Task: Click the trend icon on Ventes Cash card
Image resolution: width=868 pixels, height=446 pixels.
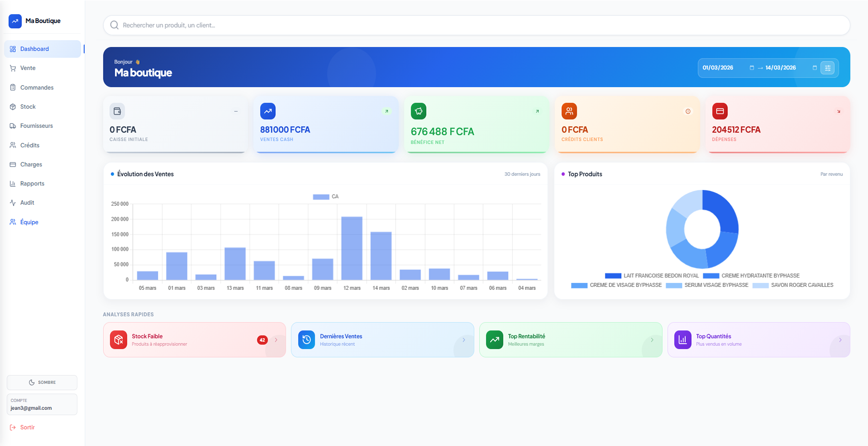Action: (267, 111)
